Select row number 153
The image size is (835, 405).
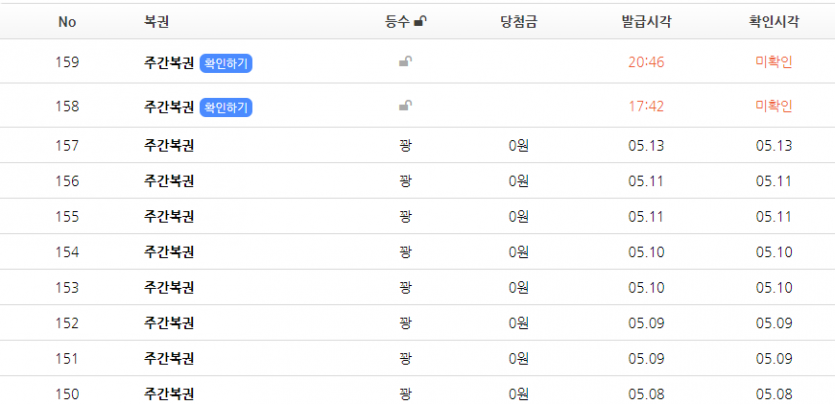click(x=67, y=287)
